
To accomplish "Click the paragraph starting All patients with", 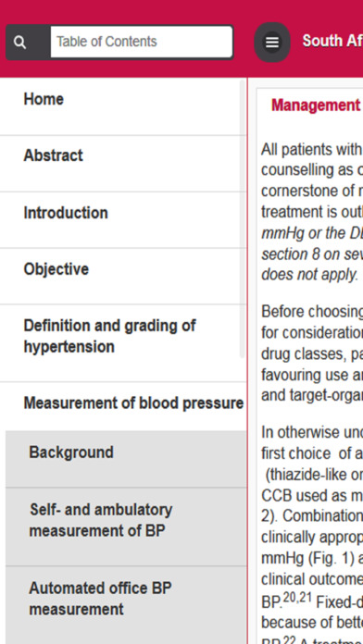I will pyautogui.click(x=312, y=212).
